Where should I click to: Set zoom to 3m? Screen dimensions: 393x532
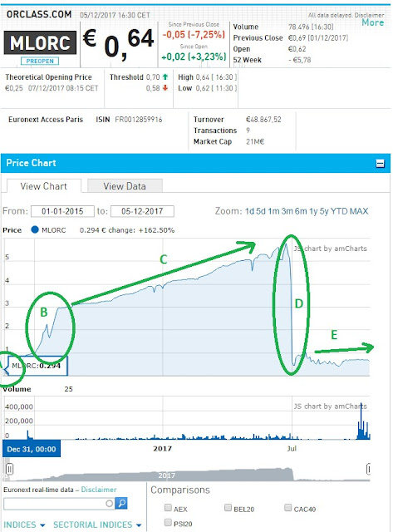[x=287, y=211]
